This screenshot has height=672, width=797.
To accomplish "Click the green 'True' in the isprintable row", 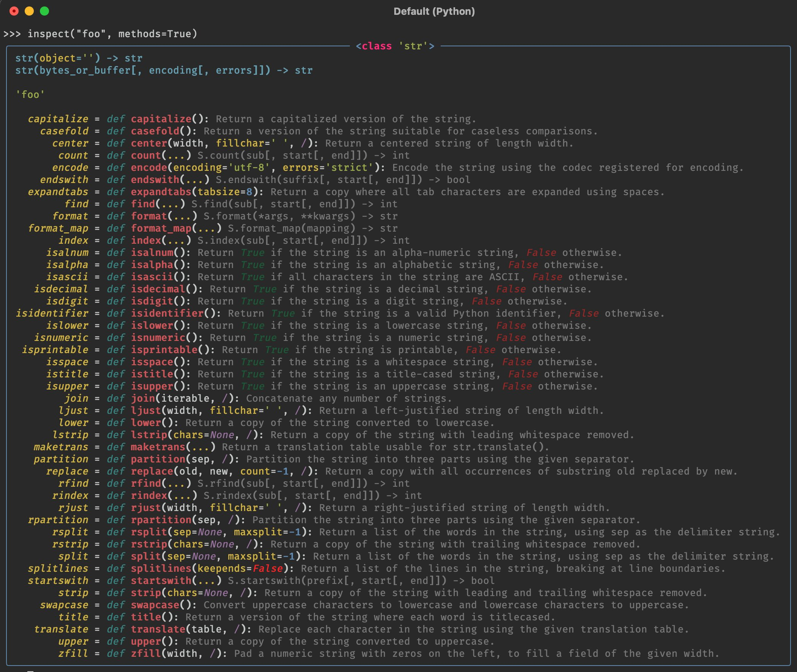I will 277,350.
